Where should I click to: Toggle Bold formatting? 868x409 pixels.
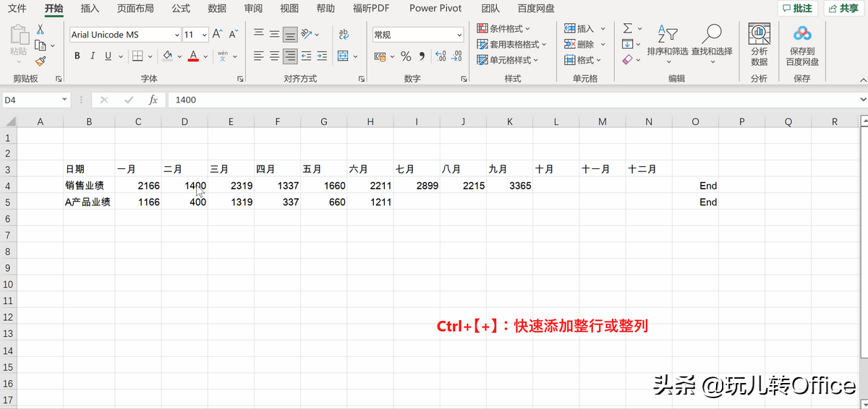pyautogui.click(x=77, y=56)
